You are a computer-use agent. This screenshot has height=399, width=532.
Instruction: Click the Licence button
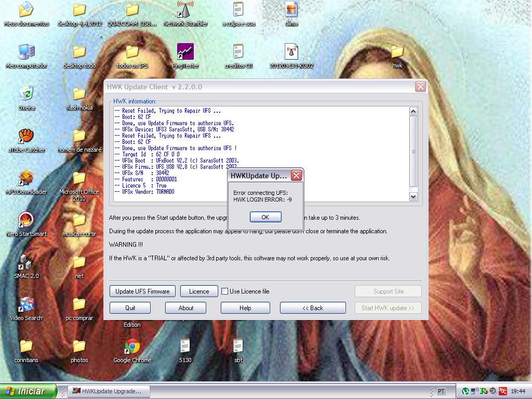click(x=199, y=291)
